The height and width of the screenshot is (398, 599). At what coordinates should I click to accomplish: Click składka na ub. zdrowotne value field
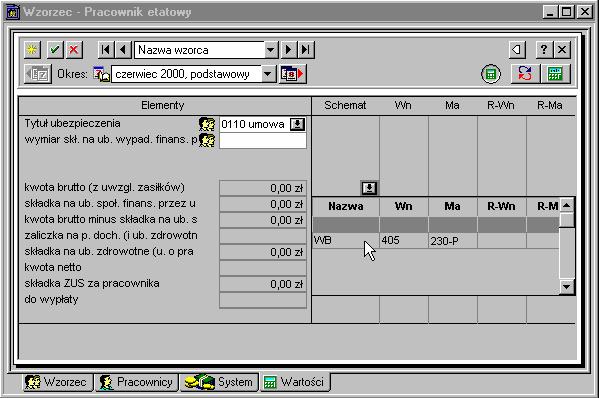click(x=263, y=252)
